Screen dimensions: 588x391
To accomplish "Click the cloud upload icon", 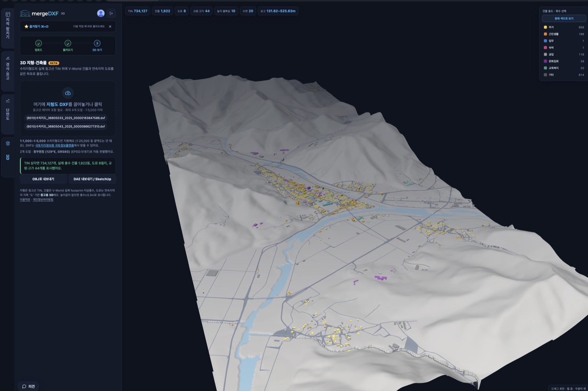I will tap(68, 93).
